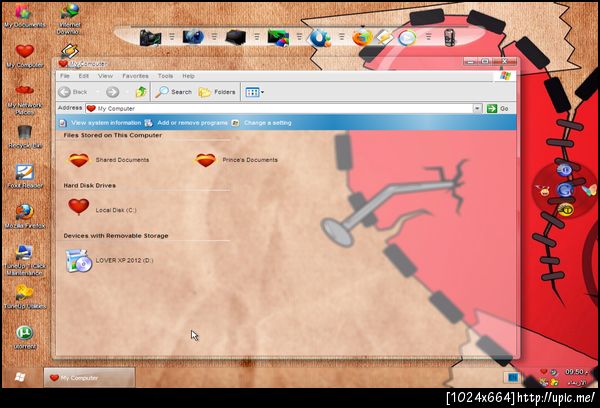Viewport: 600px width, 408px height.
Task: Launch uTorrent desktop shortcut
Action: coord(25,338)
